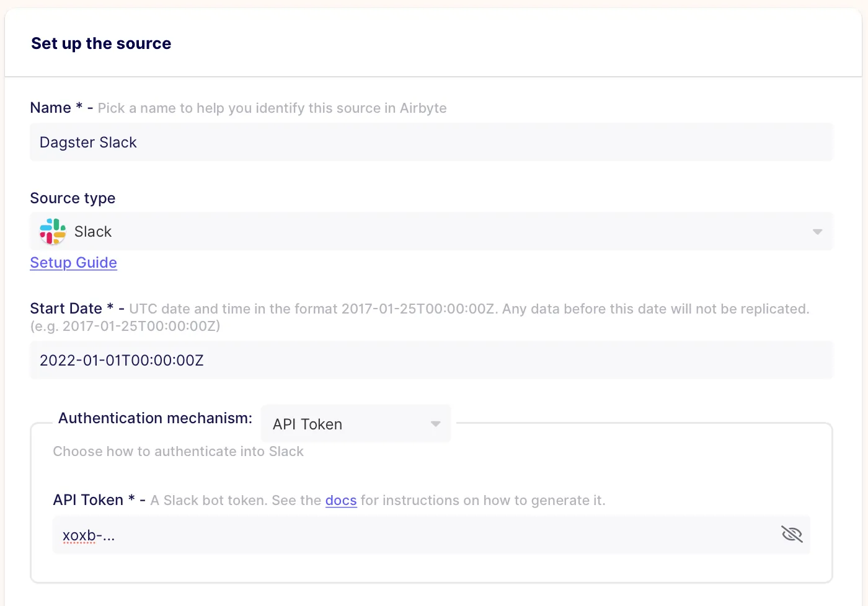The width and height of the screenshot is (868, 606).
Task: Click into the API Token input field
Action: [x=432, y=535]
